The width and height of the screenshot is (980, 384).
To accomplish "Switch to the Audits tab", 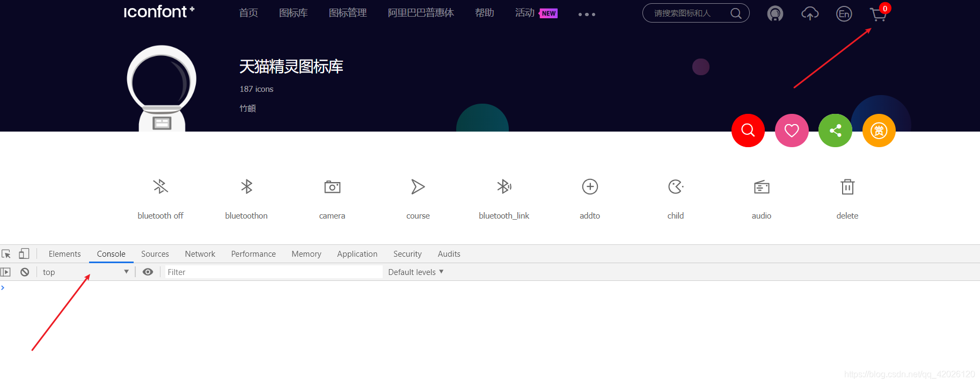I will (x=449, y=254).
